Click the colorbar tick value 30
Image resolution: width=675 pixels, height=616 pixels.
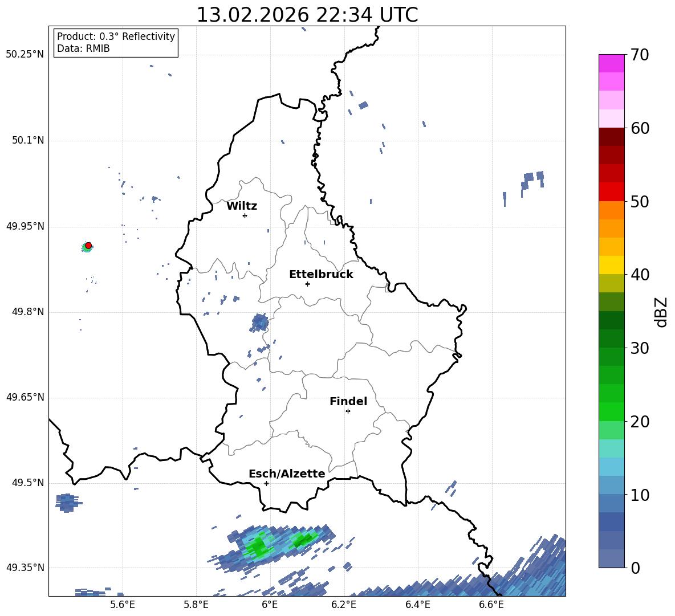point(640,348)
